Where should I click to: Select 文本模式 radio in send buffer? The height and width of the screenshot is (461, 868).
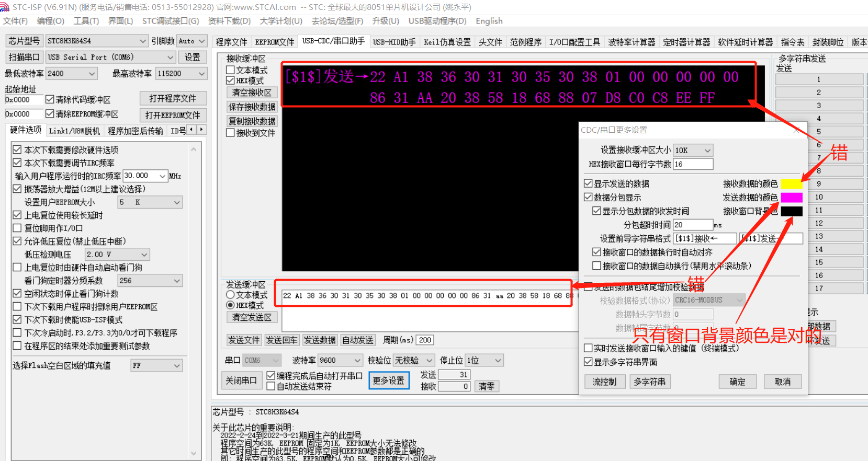(230, 295)
